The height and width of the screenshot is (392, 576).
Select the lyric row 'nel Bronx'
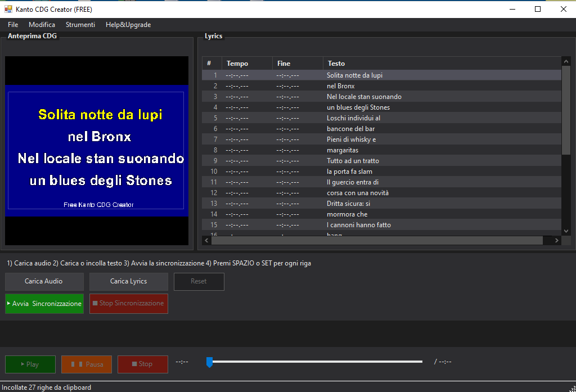pos(340,86)
